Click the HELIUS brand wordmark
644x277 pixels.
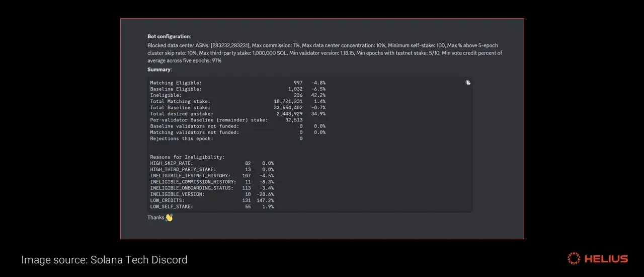click(x=606, y=259)
